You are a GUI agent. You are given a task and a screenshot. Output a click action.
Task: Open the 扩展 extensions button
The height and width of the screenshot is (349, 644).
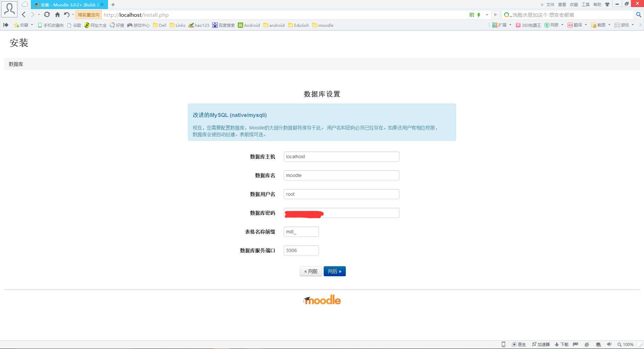pyautogui.click(x=499, y=25)
